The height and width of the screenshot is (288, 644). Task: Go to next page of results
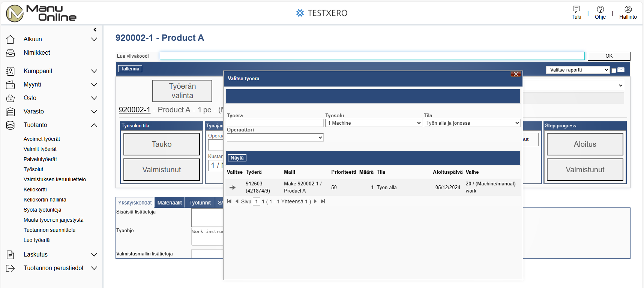click(x=315, y=201)
